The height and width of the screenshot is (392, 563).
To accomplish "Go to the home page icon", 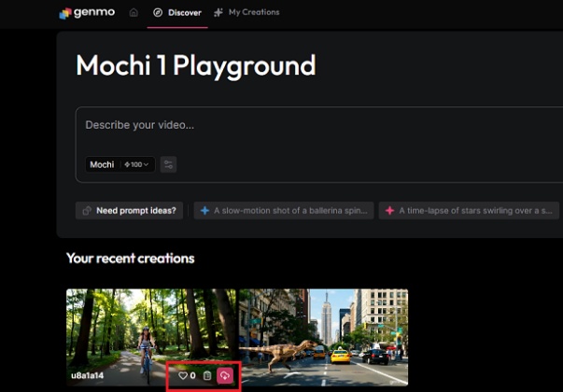I will click(134, 12).
